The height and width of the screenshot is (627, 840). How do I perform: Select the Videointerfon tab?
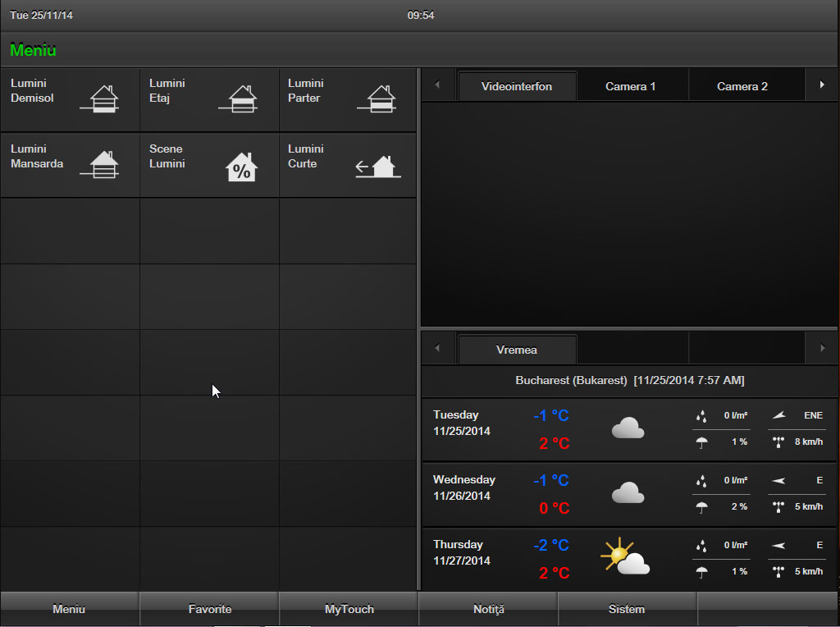[517, 86]
